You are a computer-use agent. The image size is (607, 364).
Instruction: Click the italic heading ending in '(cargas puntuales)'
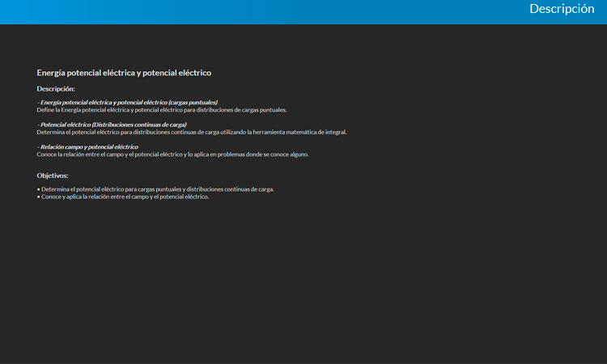[128, 103]
